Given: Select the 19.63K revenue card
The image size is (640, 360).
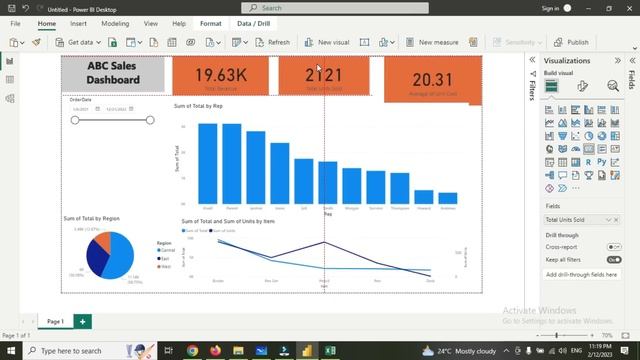Looking at the screenshot, I should 220,76.
